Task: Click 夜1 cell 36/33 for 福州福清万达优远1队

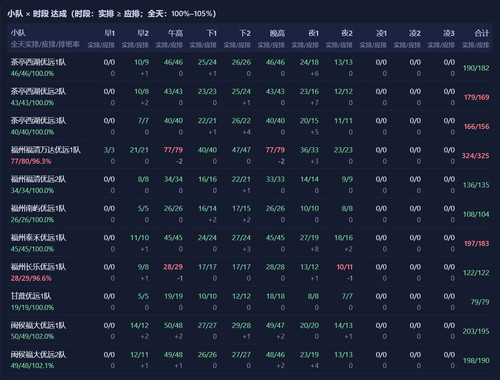Action: point(309,150)
